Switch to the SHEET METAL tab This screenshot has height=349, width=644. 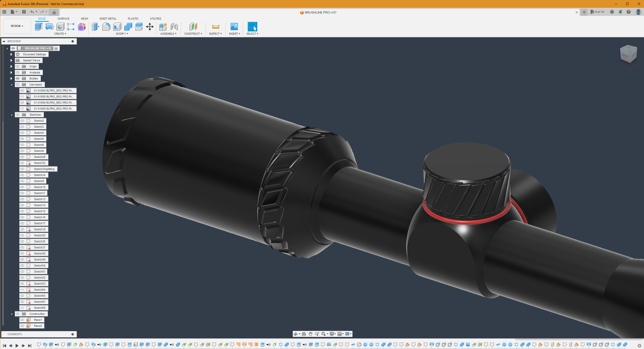[x=108, y=19]
